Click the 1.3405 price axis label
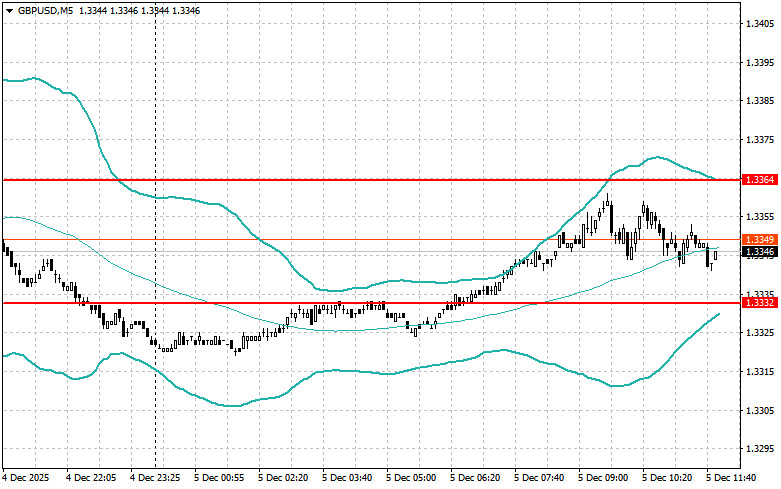 (760, 24)
